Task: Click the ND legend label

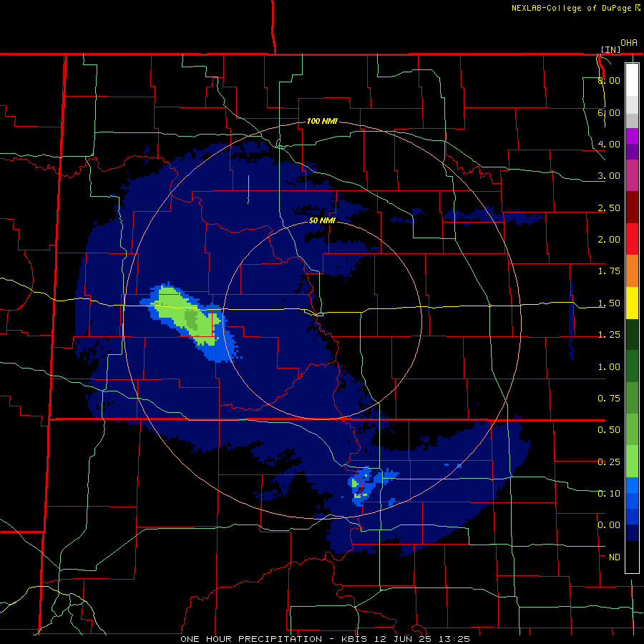Action: [615, 557]
